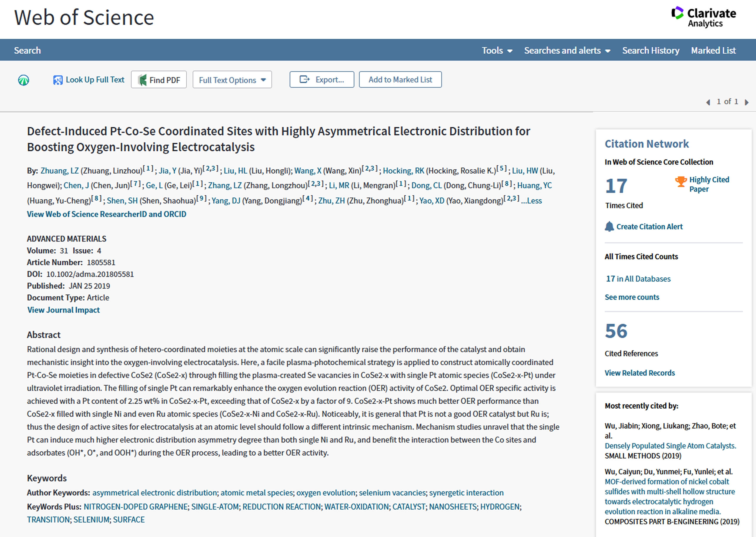Click View Related Records link
This screenshot has height=537, width=756.
640,373
